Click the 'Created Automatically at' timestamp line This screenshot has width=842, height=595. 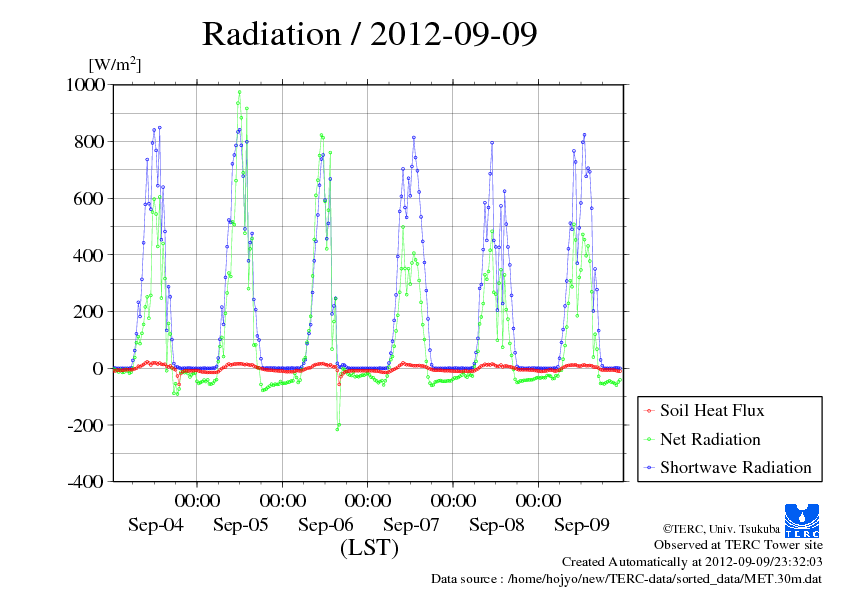tap(692, 562)
